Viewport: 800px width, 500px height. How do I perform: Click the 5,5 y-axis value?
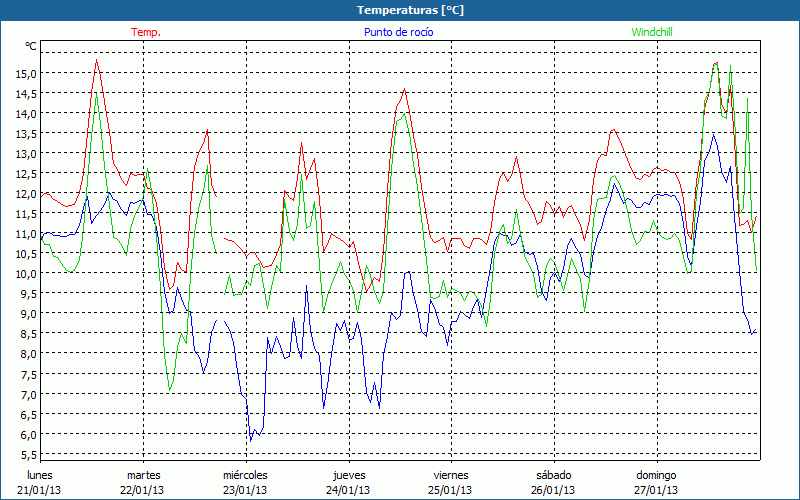(28, 455)
